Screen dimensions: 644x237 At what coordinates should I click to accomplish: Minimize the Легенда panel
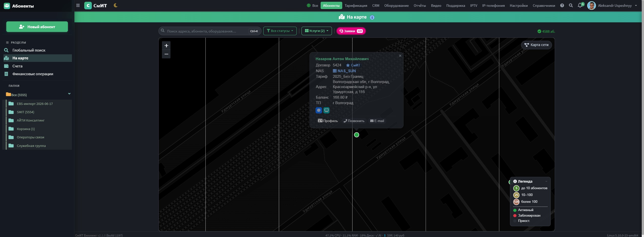546,181
